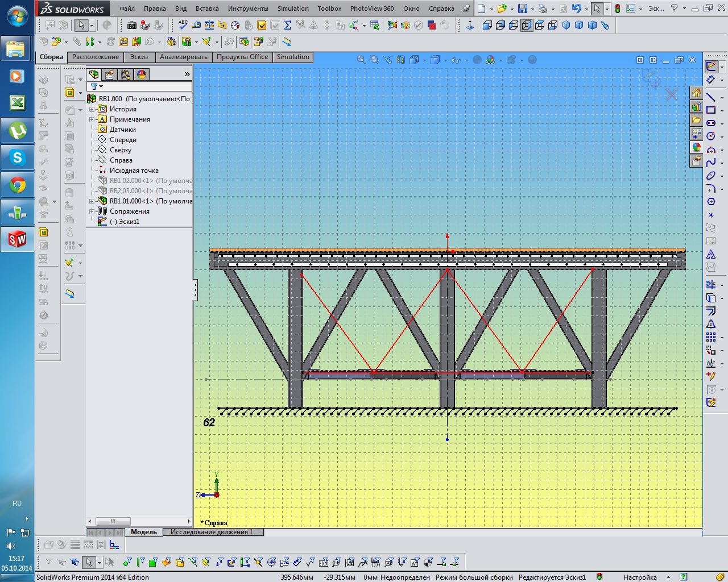This screenshot has width=728, height=582.
Task: Expand the Сопряжения mates folder
Action: (92, 211)
